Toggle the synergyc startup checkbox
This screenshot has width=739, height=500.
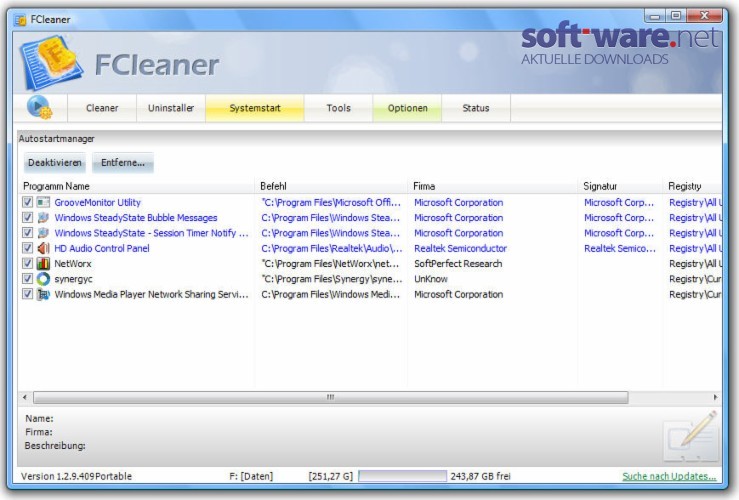27,279
